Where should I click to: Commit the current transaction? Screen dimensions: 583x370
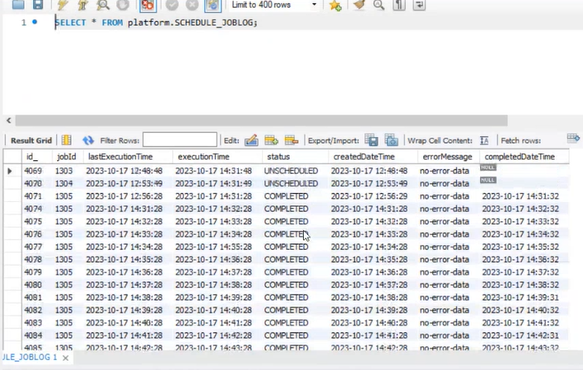coord(172,4)
